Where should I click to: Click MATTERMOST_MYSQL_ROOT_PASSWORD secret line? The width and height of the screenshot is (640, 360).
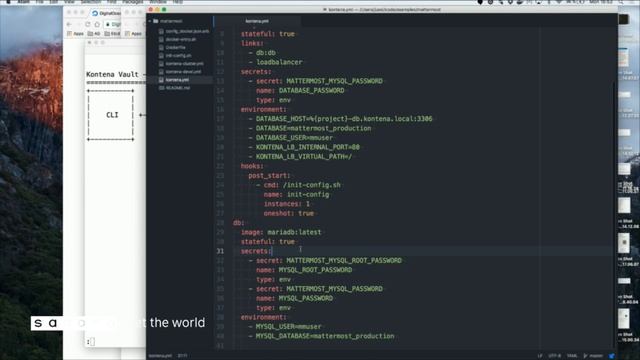(325, 260)
